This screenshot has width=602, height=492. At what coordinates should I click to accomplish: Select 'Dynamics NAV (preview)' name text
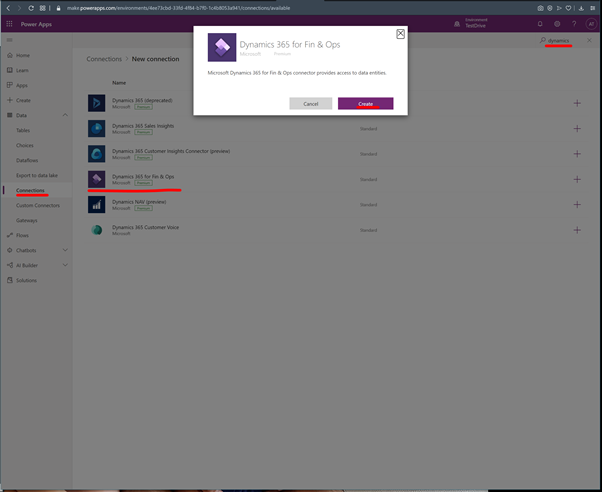pyautogui.click(x=139, y=202)
